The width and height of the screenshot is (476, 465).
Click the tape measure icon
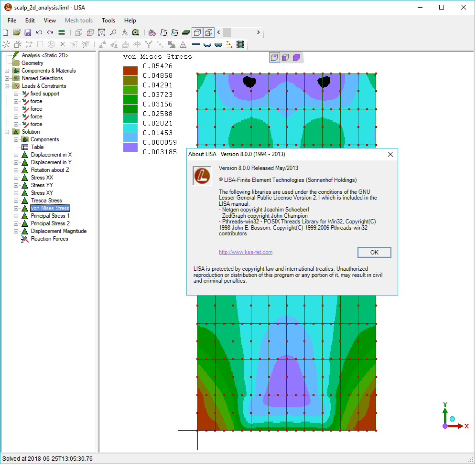click(135, 32)
